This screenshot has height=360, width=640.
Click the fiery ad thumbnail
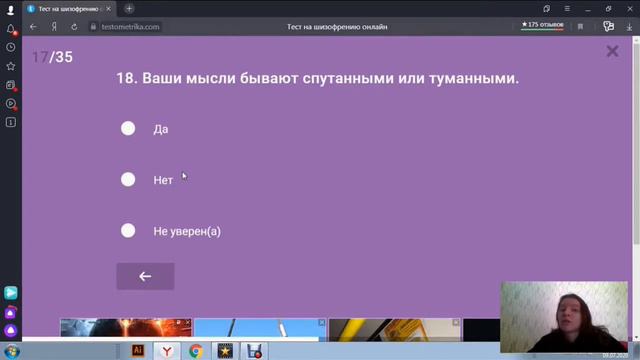126,328
